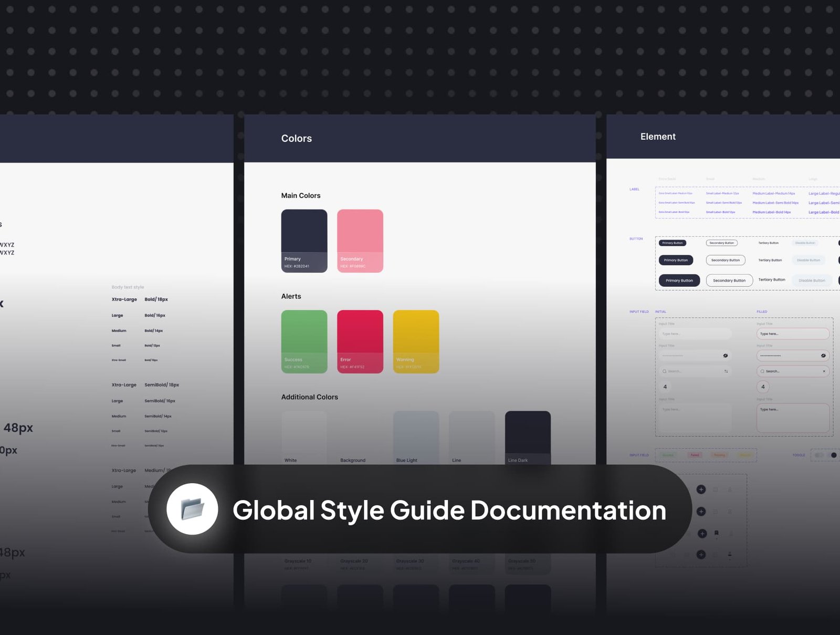Click the filter icon in the initial search field
840x635 pixels.
[726, 371]
